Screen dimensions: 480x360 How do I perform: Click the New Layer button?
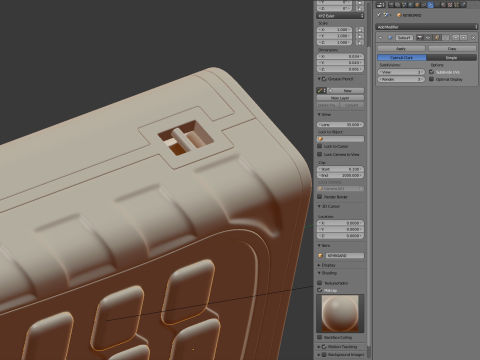[340, 98]
